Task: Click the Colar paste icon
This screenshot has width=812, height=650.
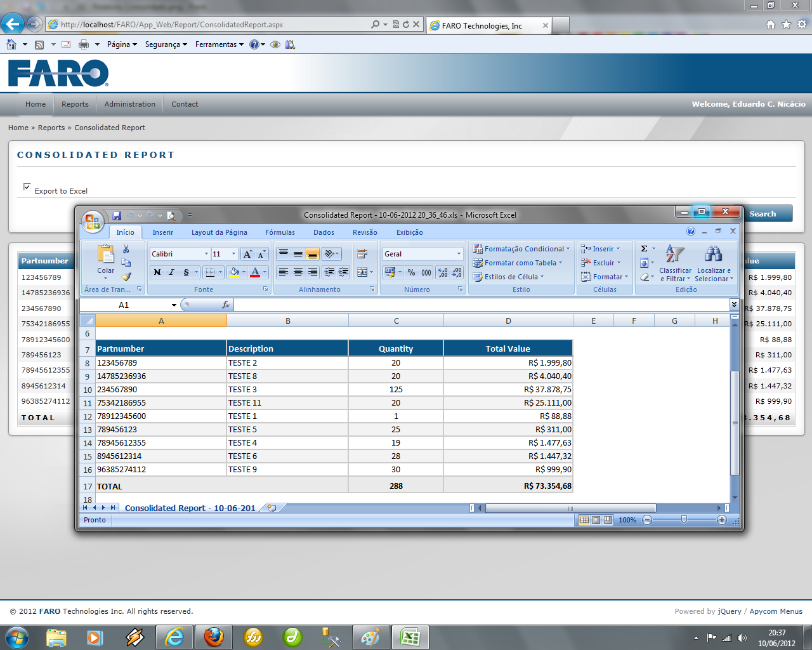Action: point(105,254)
